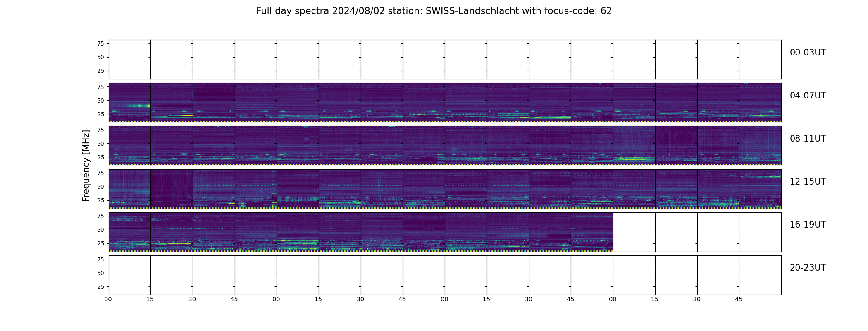Open the dark 11:15–11:30 spectrogram panel
868x331 pixels.
(x=676, y=146)
